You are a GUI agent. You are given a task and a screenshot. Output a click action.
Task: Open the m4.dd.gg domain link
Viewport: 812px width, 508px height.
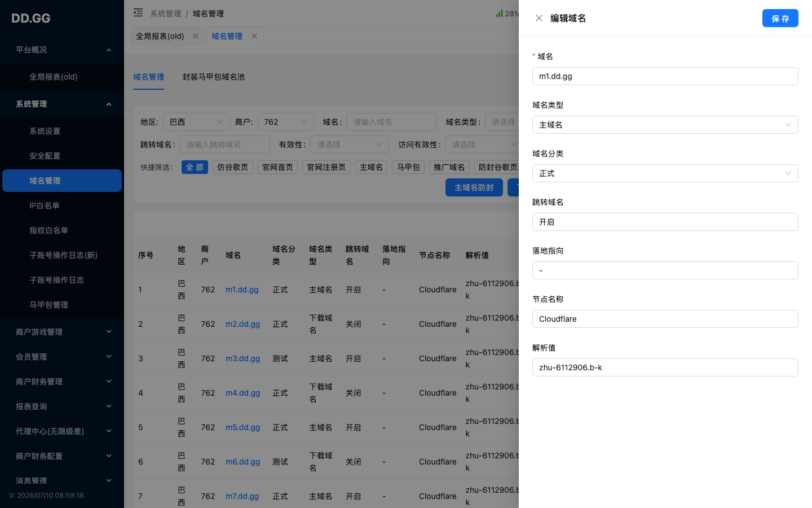point(242,393)
